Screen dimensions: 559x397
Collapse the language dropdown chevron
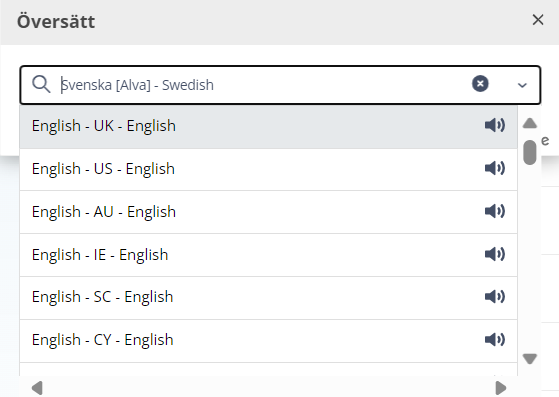click(x=522, y=85)
